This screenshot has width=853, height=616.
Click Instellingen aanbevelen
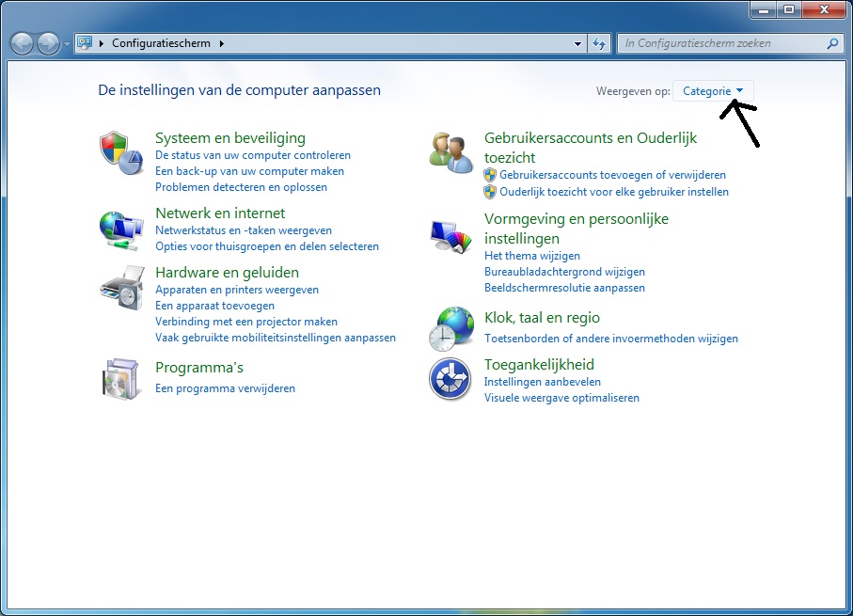(543, 382)
